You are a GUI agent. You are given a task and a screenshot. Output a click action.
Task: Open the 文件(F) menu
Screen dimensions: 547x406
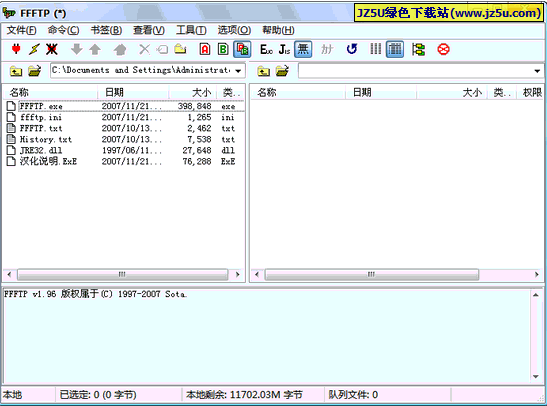coord(21,30)
